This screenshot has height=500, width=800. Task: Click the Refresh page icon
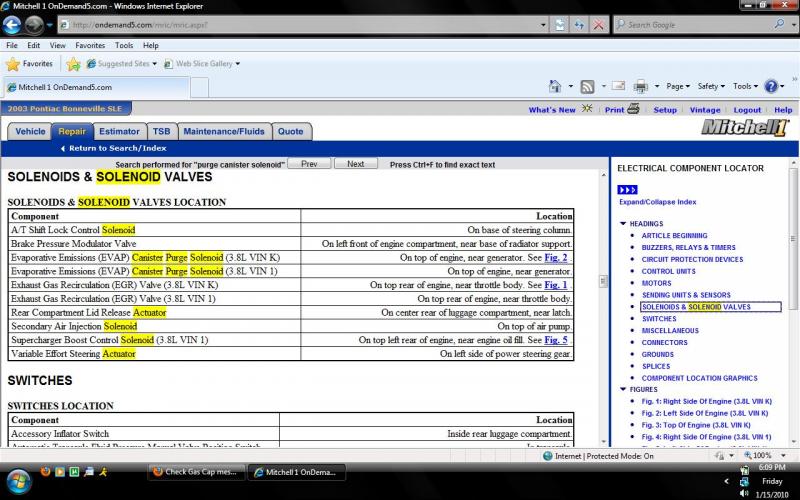579,24
